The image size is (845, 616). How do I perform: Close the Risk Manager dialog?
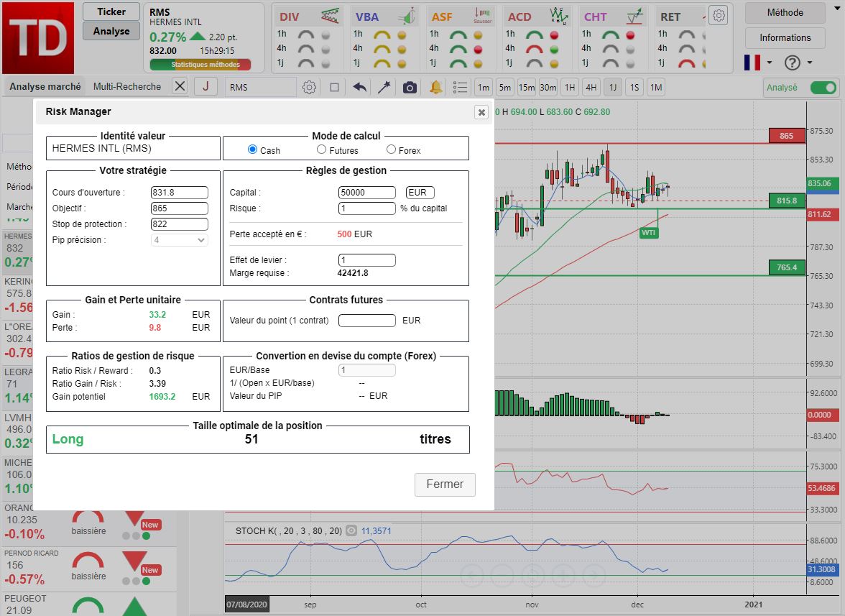coord(481,112)
